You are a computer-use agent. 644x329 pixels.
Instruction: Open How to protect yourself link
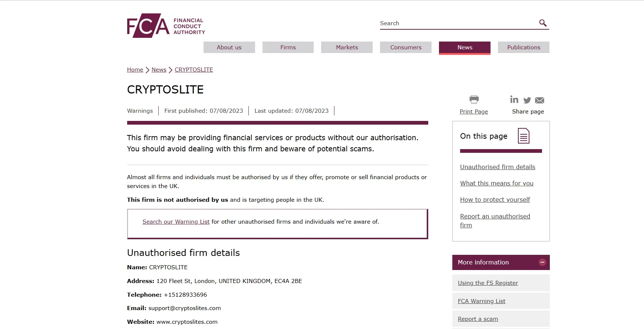(x=495, y=200)
